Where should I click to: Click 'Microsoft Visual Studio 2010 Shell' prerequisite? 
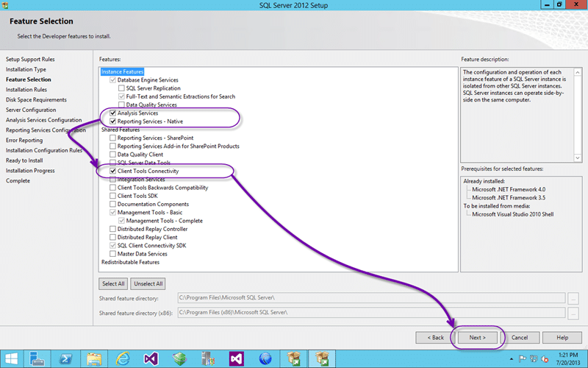512,214
